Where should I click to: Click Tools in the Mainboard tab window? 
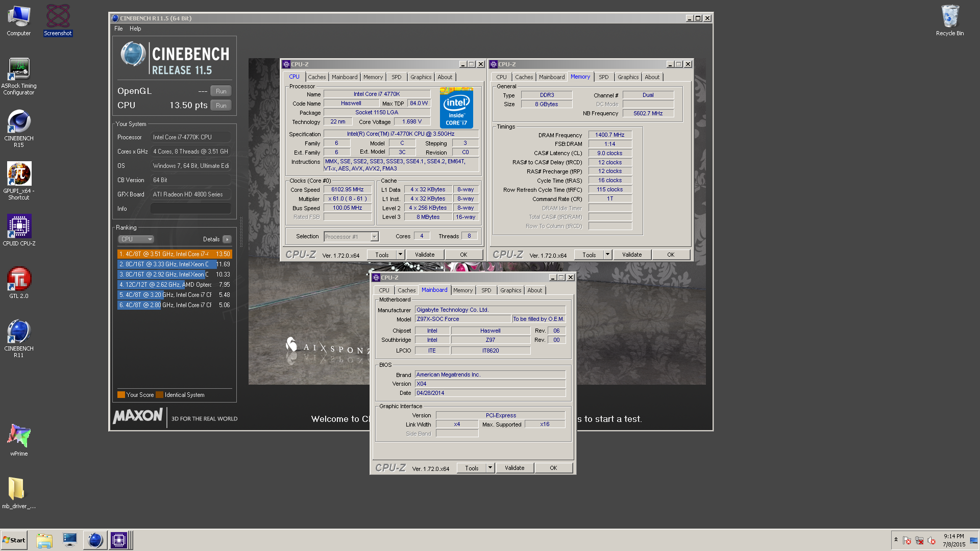[x=472, y=468]
